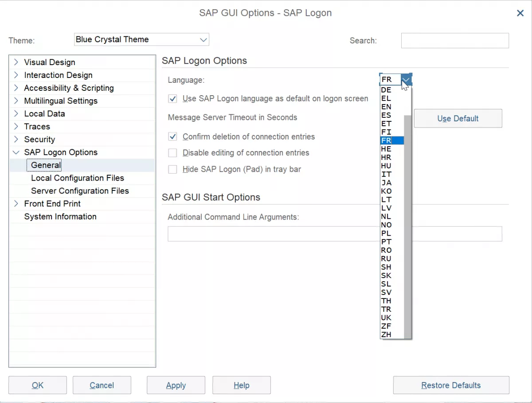The width and height of the screenshot is (532, 403).
Task: Select Visual Design label in tree
Action: (x=50, y=62)
